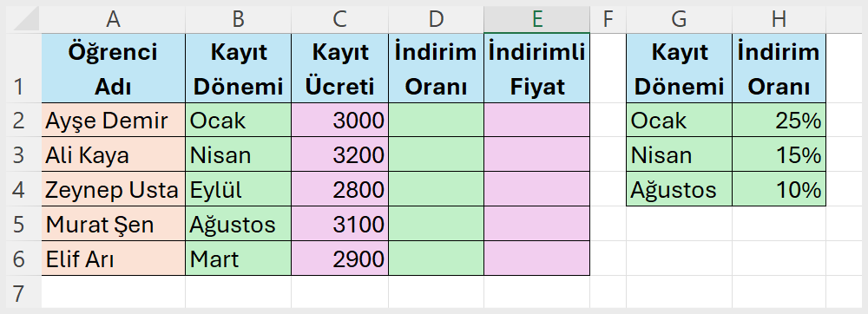Click the cell with fee 2900
The width and height of the screenshot is (868, 314).
(339, 258)
